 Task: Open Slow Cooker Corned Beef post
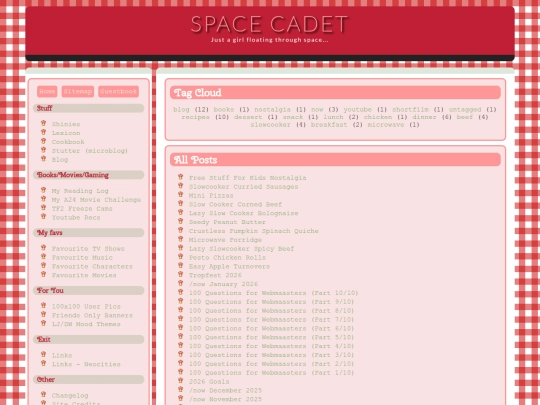click(x=235, y=205)
